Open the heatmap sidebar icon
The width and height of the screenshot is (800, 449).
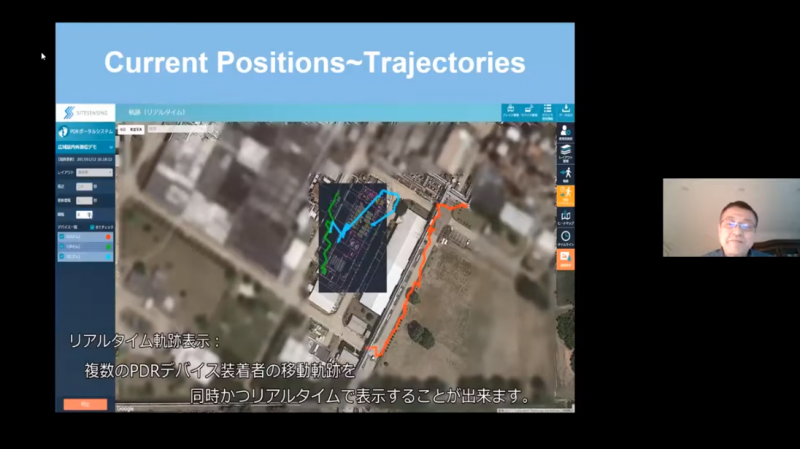565,217
